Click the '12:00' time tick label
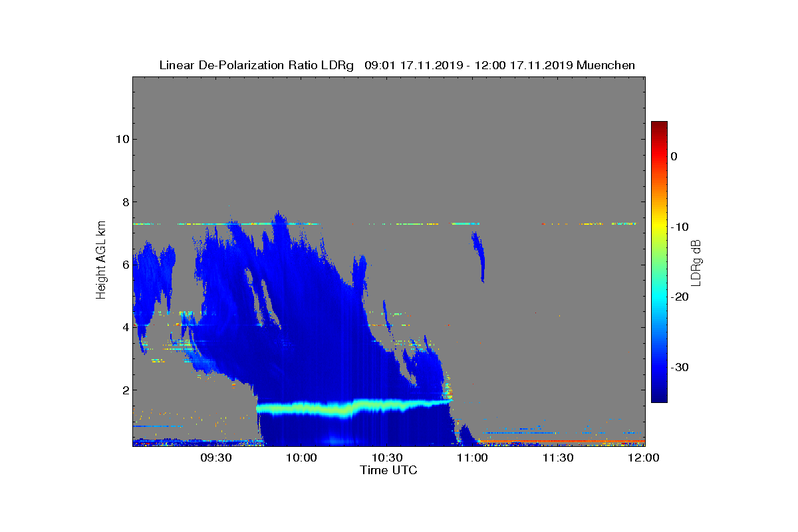This screenshot has width=798, height=532. pos(644,458)
